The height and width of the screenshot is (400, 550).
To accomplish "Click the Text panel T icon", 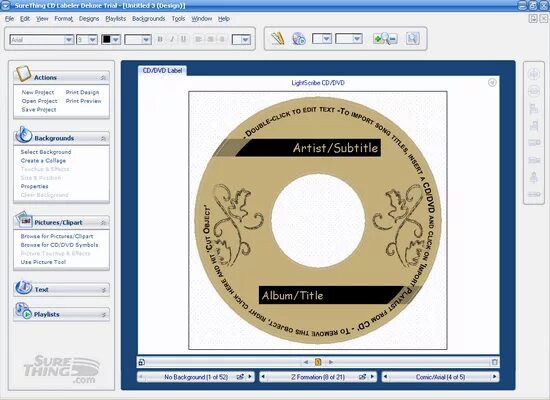I will tap(24, 287).
